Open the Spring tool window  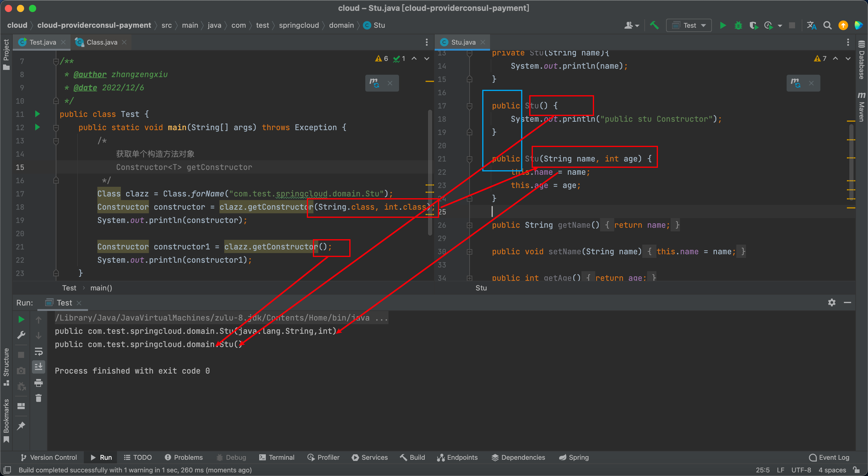click(x=574, y=457)
